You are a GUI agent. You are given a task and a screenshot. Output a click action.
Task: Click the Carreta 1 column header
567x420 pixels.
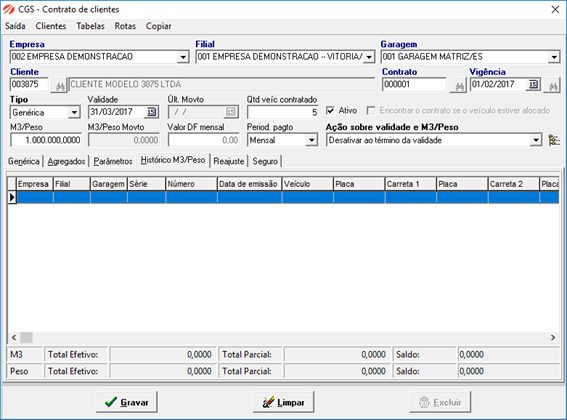click(x=410, y=184)
